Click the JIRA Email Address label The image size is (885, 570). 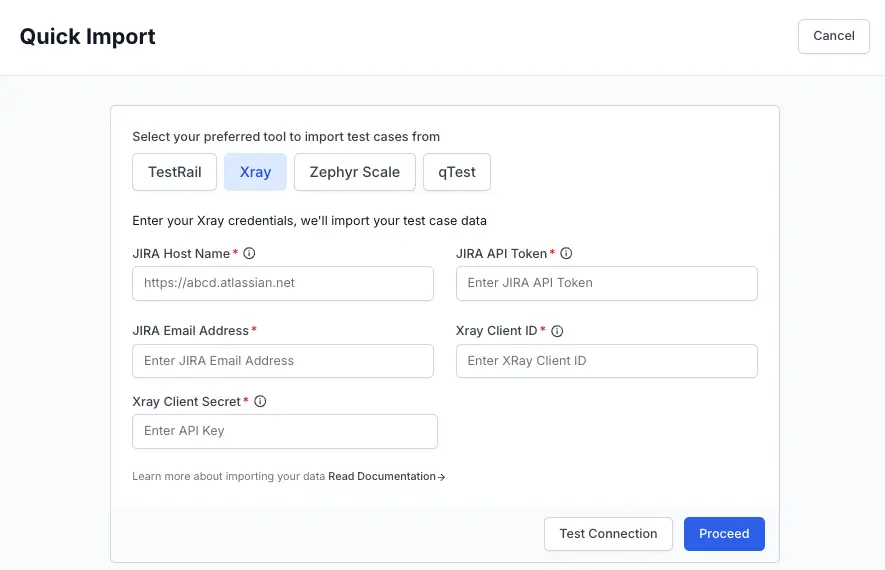[x=191, y=331]
